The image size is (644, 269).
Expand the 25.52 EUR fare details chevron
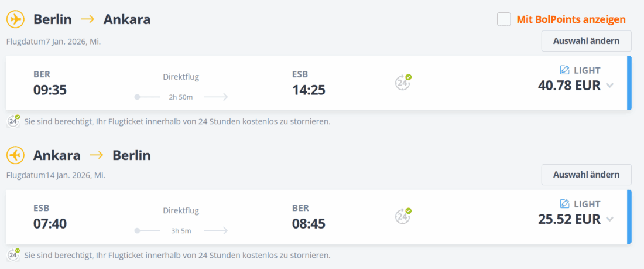(610, 219)
